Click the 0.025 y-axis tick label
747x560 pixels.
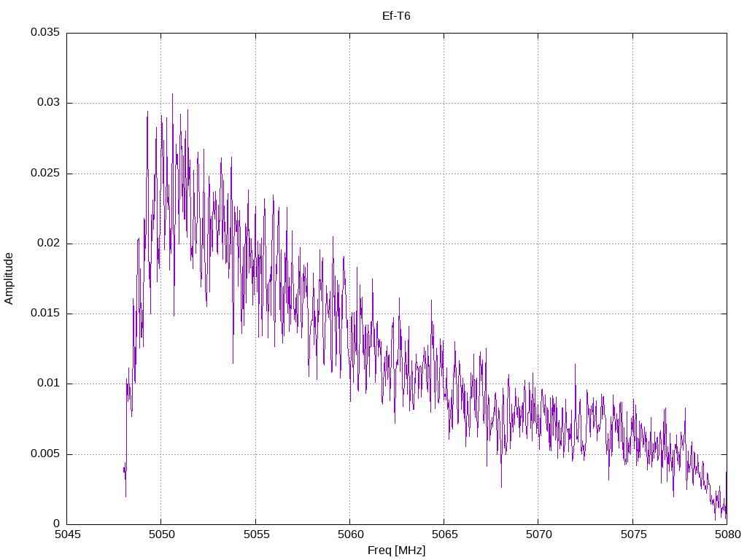(45, 173)
